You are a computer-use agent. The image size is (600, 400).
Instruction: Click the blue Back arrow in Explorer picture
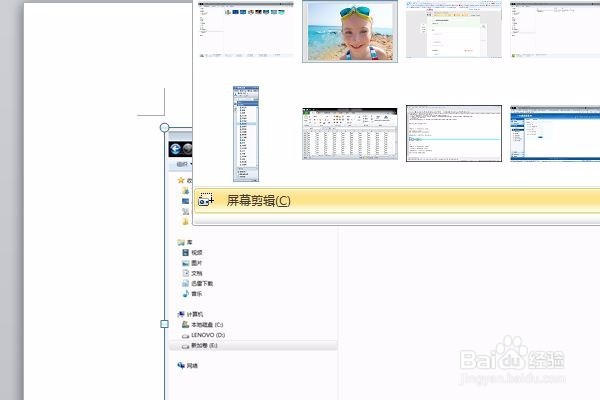[176, 149]
